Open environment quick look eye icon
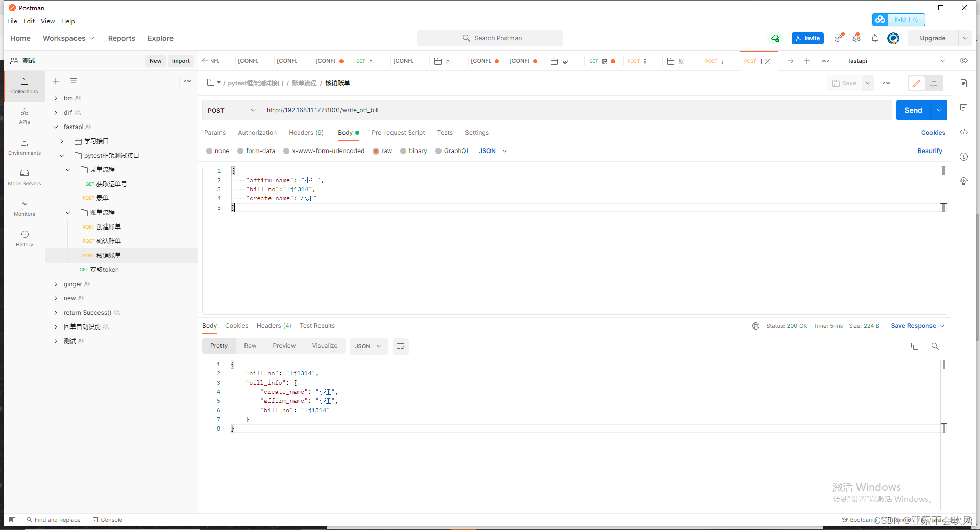Image resolution: width=980 pixels, height=530 pixels. click(964, 61)
